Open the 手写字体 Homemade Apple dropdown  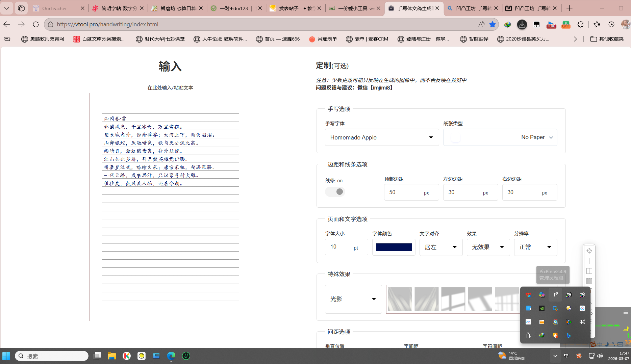pyautogui.click(x=382, y=137)
